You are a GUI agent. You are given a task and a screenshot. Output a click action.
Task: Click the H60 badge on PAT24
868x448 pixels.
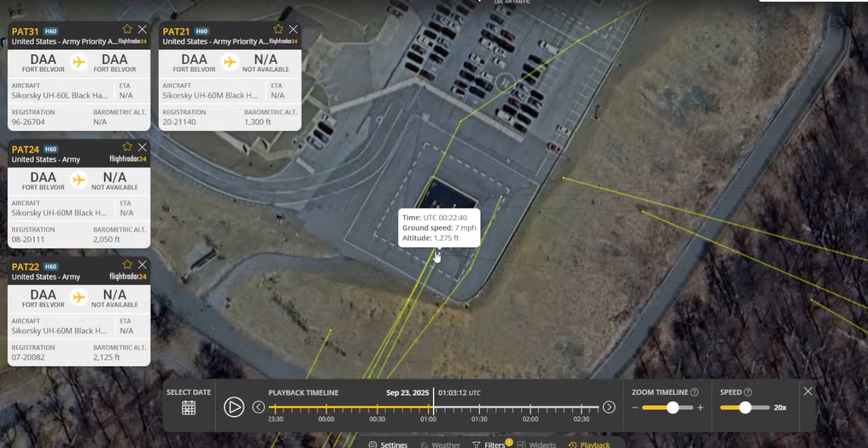point(51,149)
